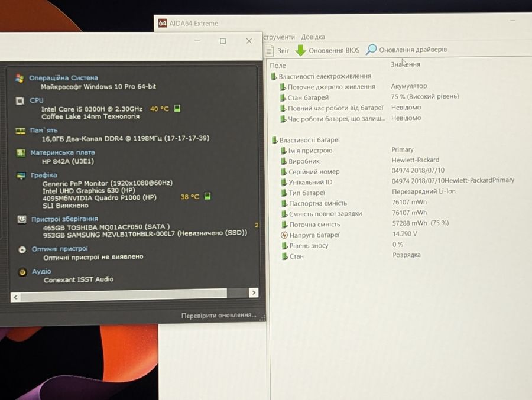Click the left scroll arrow of horizontal scrollbar
The image size is (532, 400).
tap(15, 297)
